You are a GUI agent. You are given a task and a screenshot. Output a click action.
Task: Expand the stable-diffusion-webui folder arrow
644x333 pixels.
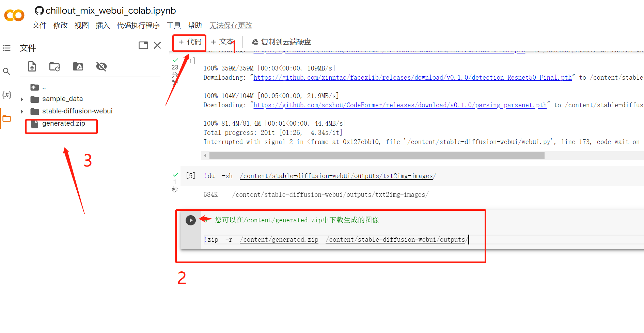pyautogui.click(x=22, y=111)
